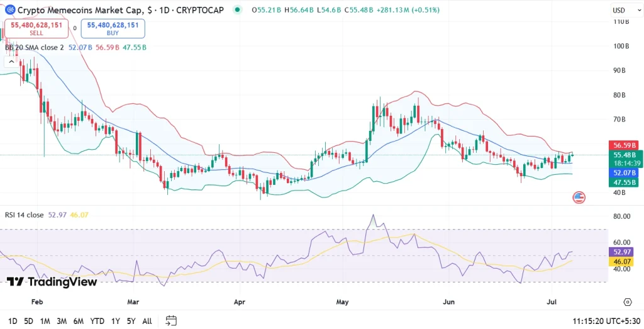Open chart settings hexagon icon
The image size is (644, 329).
click(628, 302)
